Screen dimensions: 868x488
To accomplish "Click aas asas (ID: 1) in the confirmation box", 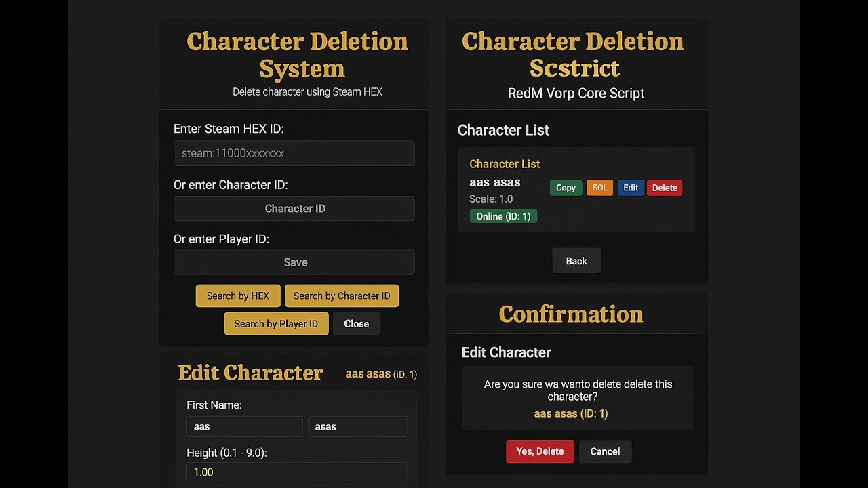I will (571, 413).
